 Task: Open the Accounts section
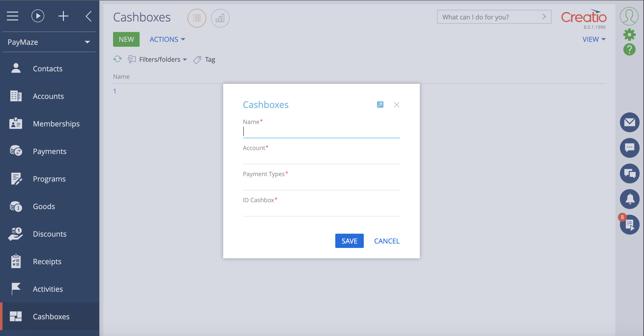(48, 96)
